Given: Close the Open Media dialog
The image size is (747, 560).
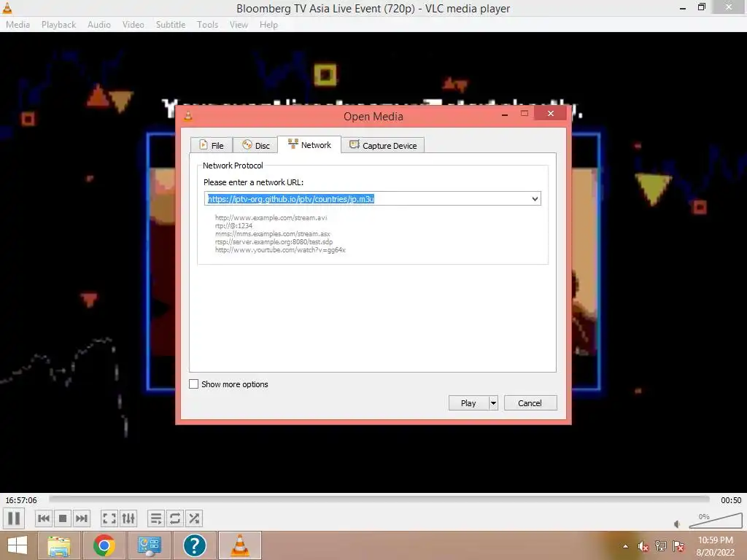Looking at the screenshot, I should click(551, 113).
